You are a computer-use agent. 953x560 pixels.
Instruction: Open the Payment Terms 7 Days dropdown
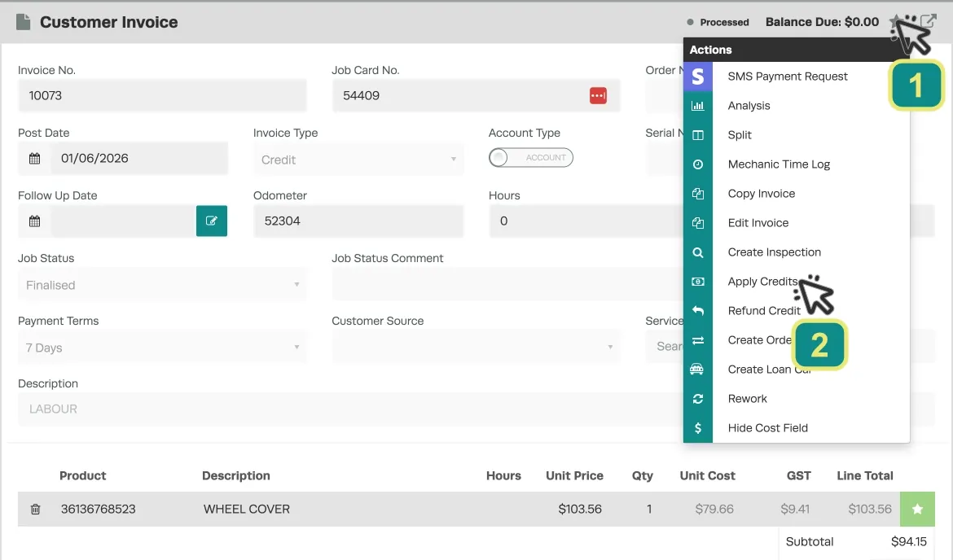pyautogui.click(x=161, y=348)
